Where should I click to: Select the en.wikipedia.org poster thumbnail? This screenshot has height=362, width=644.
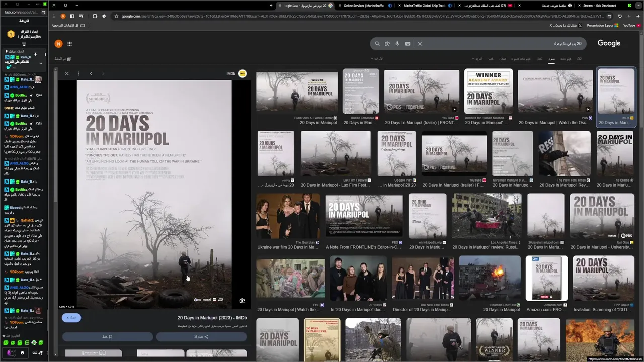[x=427, y=216]
